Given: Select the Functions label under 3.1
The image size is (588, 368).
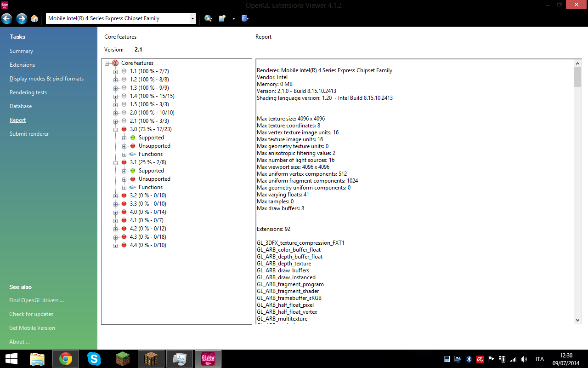Looking at the screenshot, I should pos(151,187).
